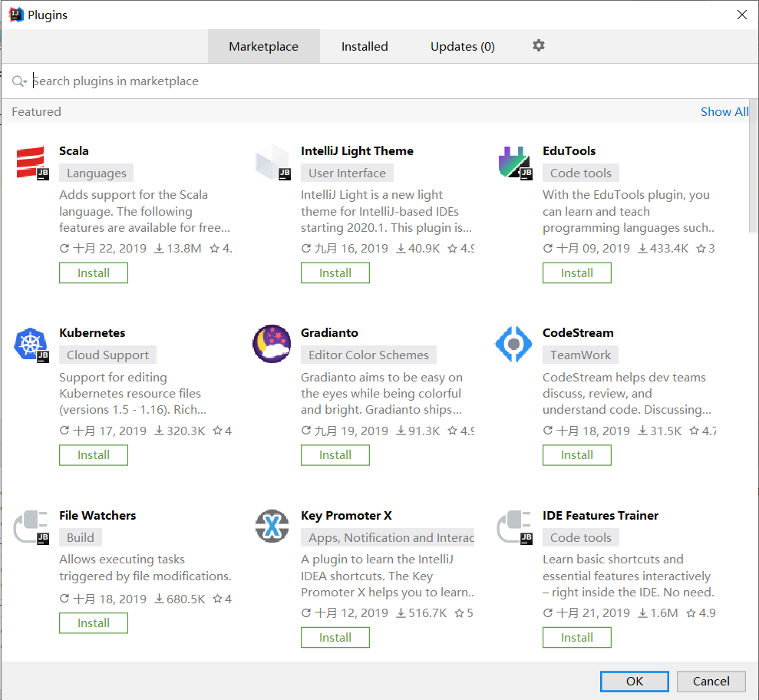Open the Scala plugin title
Viewport: 759px width, 700px height.
point(74,151)
